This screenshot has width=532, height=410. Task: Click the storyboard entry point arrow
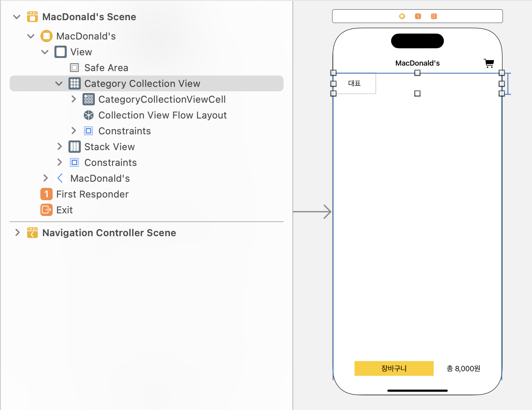[x=313, y=212]
